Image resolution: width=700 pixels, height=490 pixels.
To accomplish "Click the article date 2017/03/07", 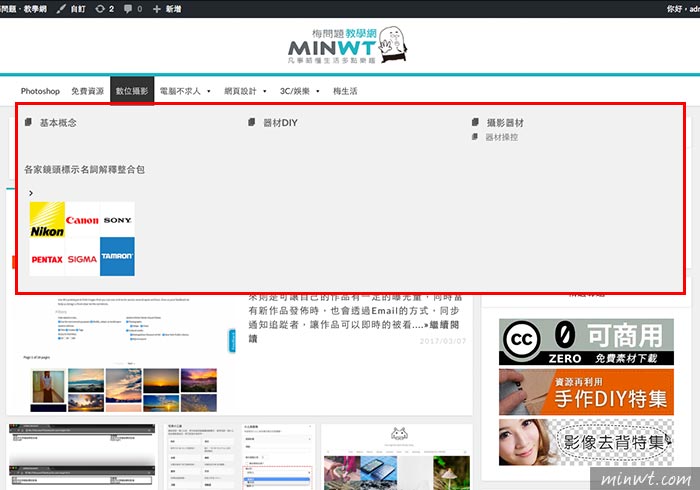I will (442, 341).
